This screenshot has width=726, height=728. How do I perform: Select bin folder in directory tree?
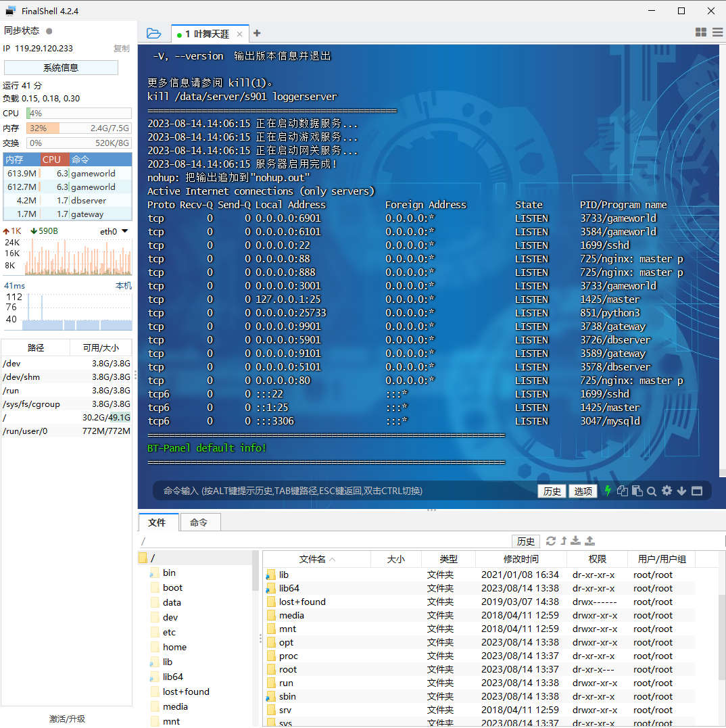(169, 573)
